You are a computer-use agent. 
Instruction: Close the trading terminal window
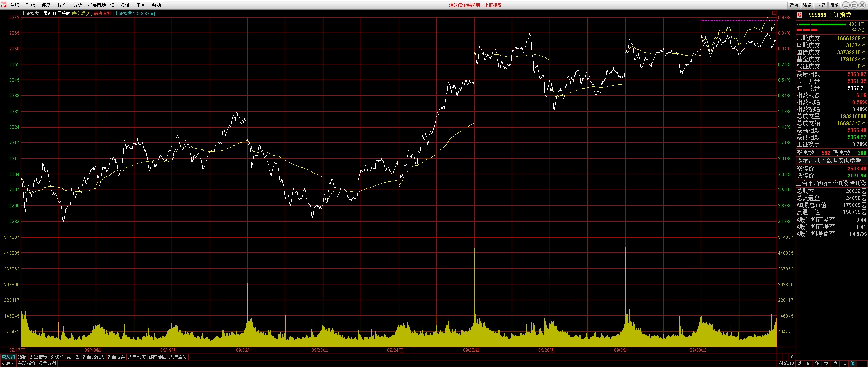(x=862, y=5)
